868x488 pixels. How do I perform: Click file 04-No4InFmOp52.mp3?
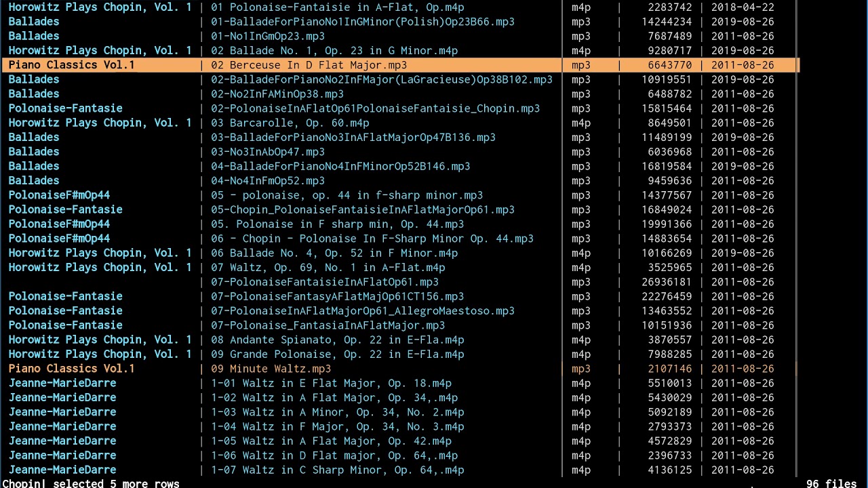(x=268, y=181)
